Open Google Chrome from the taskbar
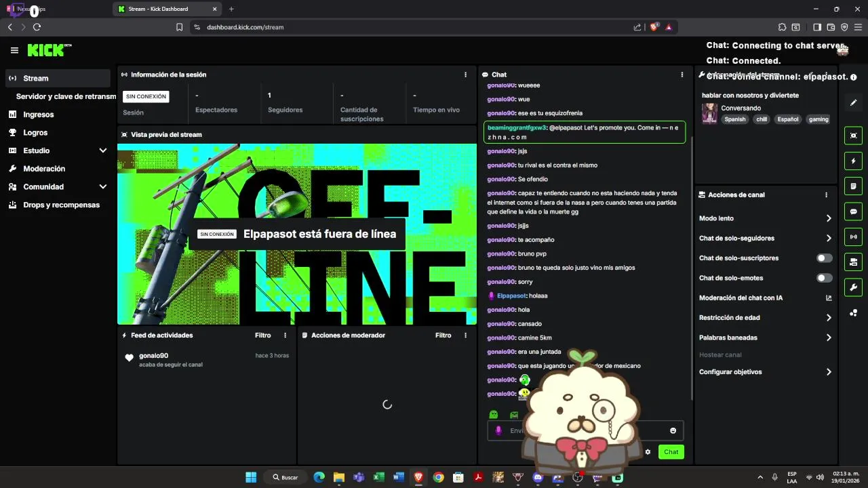The height and width of the screenshot is (488, 868). coord(438,477)
